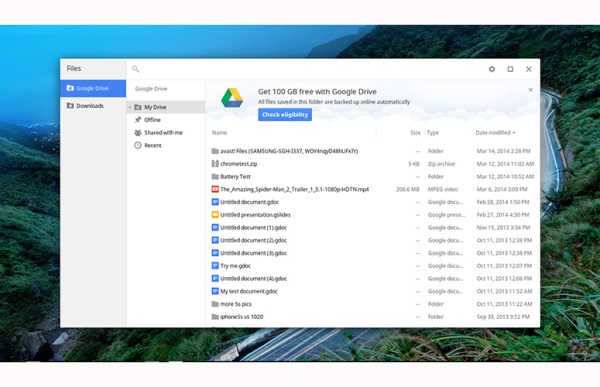Select the more 5s pics folder
Screen dimensions: 600x387
tap(373, 304)
